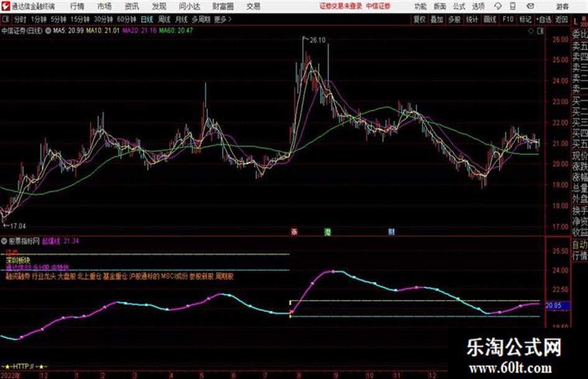Click the 深圳板块 sector label
The height and width of the screenshot is (379, 588).
[x=18, y=260]
